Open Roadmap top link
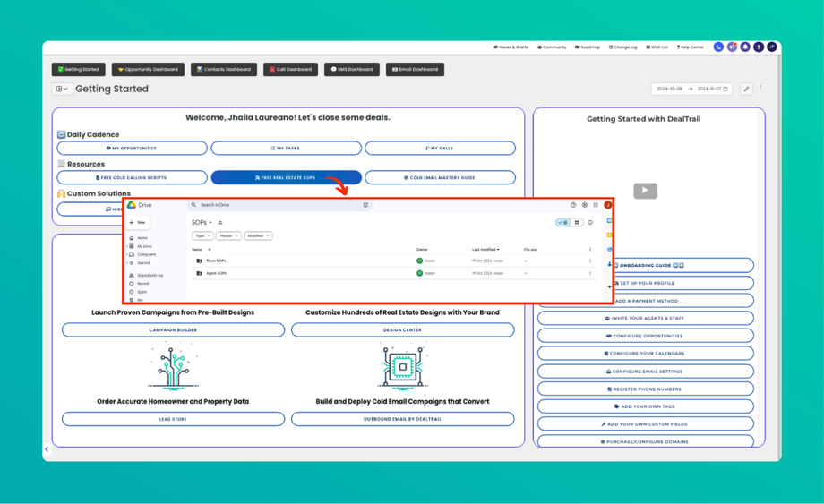 [x=588, y=47]
